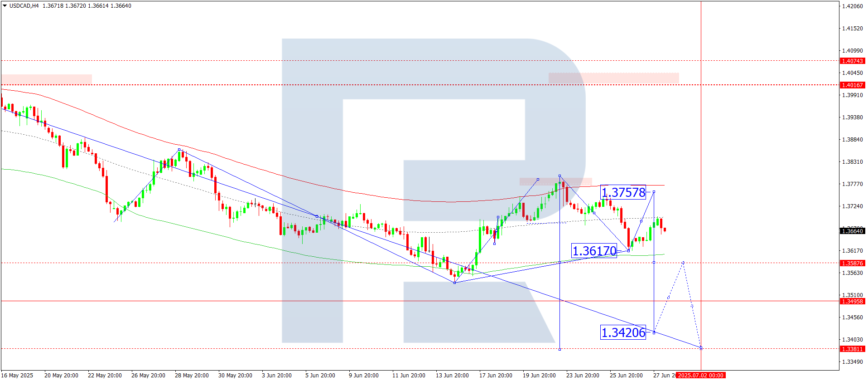Click the red 1.35876 axis price tag
The height and width of the screenshot is (381, 868).
point(852,263)
